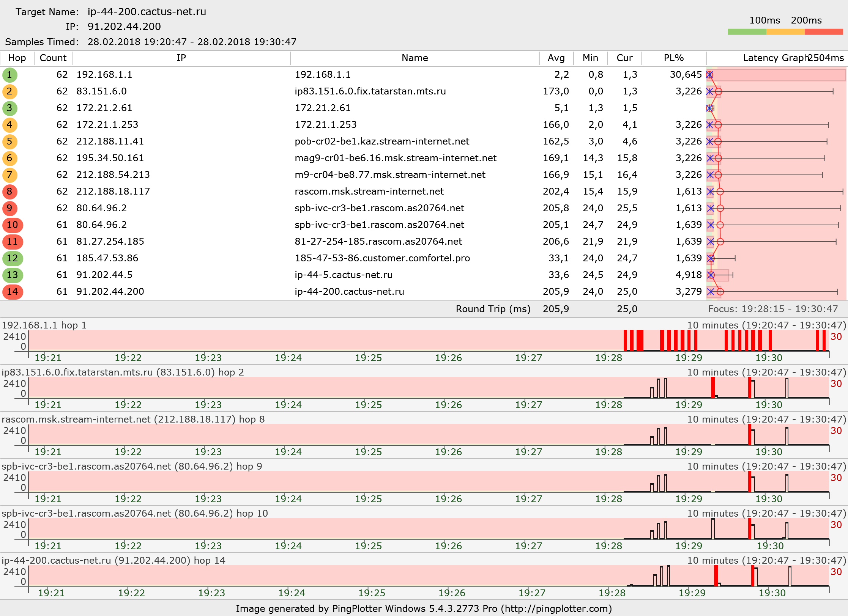Select IP cell 195.34.50.161
This screenshot has width=848, height=616.
(110, 158)
